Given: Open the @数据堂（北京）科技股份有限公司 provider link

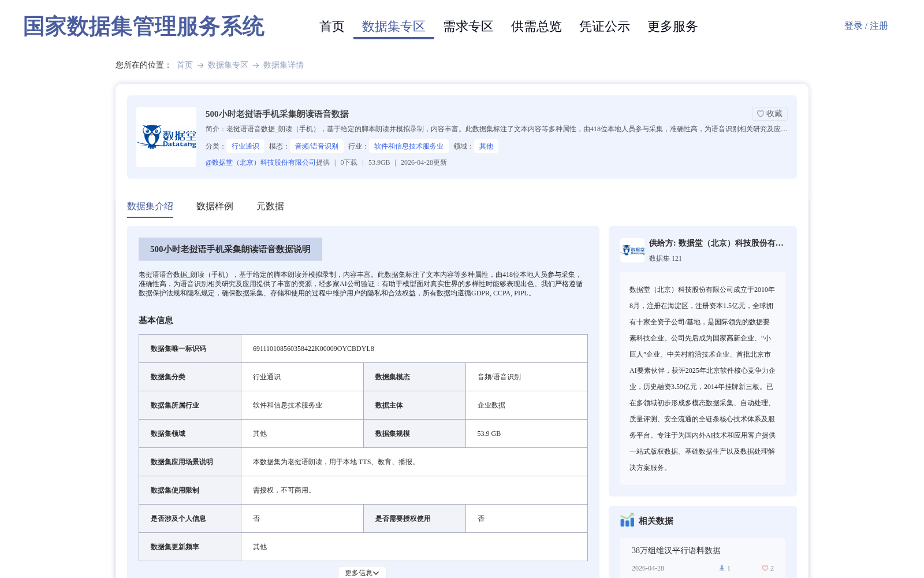Looking at the screenshot, I should [x=260, y=162].
